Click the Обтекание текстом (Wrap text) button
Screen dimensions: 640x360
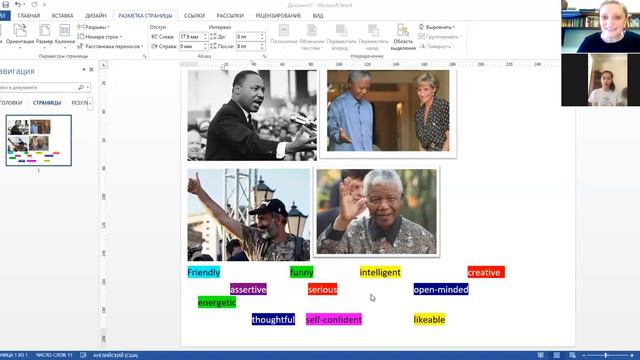tap(311, 36)
